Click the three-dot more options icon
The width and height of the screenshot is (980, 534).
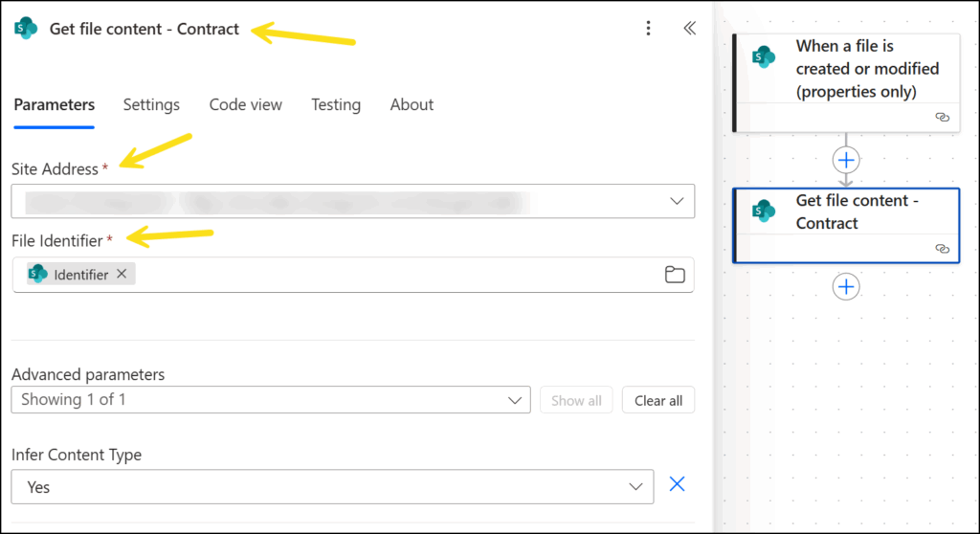pos(648,29)
